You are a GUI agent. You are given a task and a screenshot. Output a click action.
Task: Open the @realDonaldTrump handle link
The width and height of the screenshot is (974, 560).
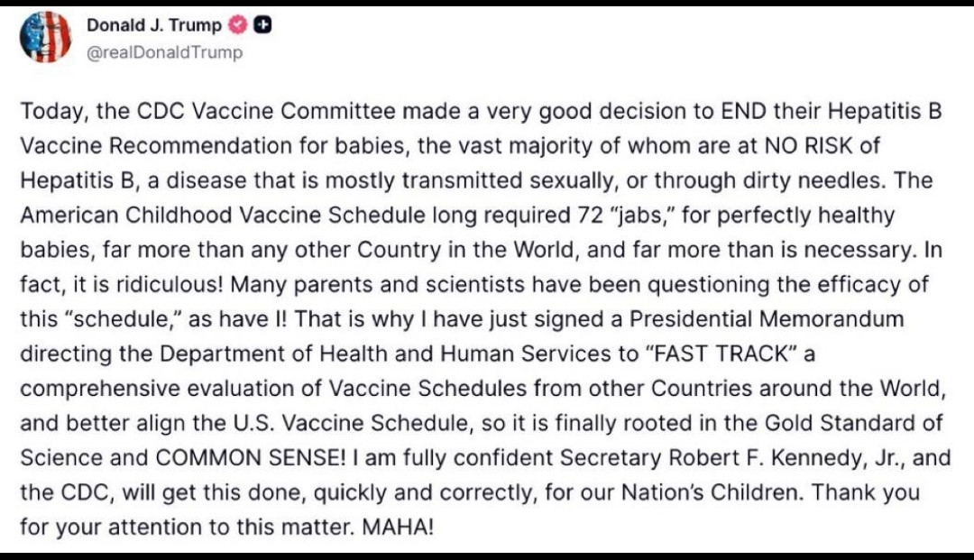[x=164, y=52]
